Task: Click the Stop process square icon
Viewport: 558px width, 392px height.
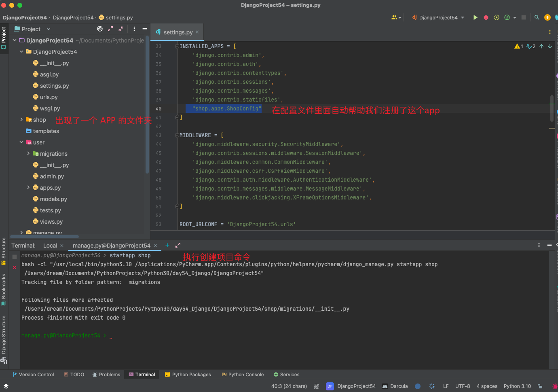Action: click(x=524, y=17)
